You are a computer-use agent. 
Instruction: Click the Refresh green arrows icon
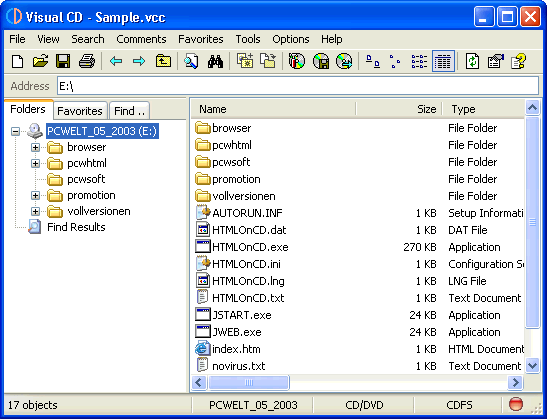[x=472, y=61]
